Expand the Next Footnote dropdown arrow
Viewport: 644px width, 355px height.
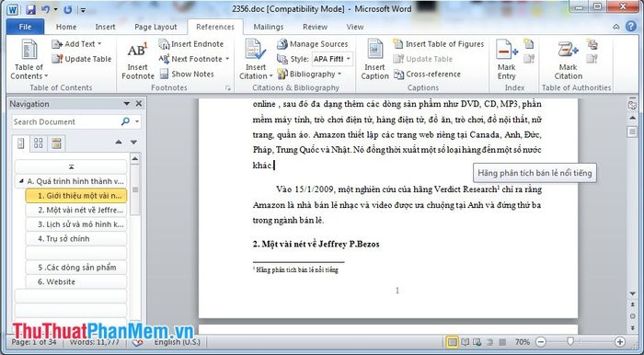click(x=227, y=59)
